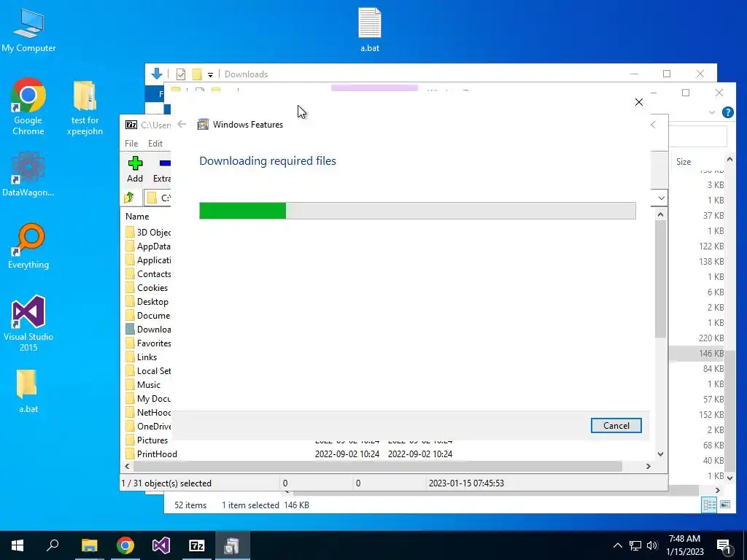The image size is (747, 560).
Task: Go up one folder in 7-Zip
Action: coord(129,197)
